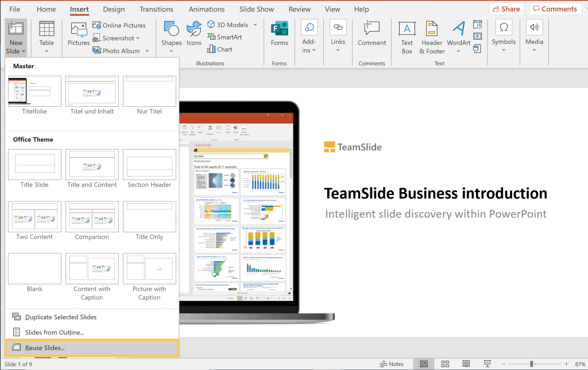Choose Reuse Slides option

(92, 348)
